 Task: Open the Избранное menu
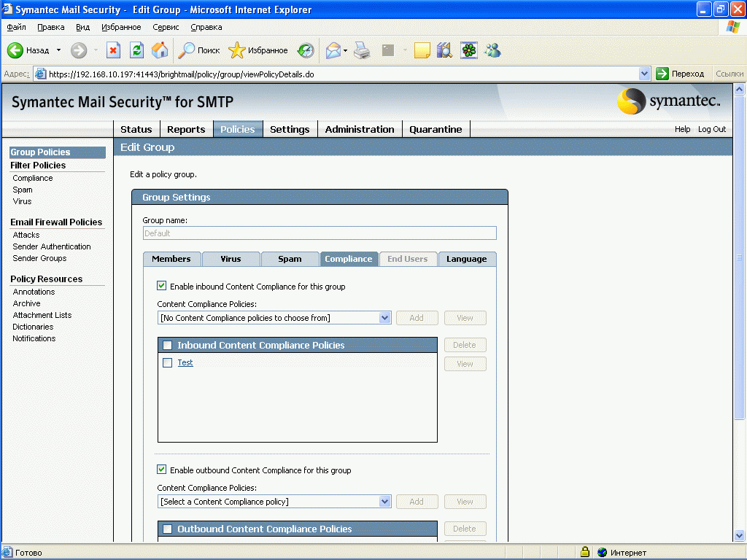click(x=121, y=27)
